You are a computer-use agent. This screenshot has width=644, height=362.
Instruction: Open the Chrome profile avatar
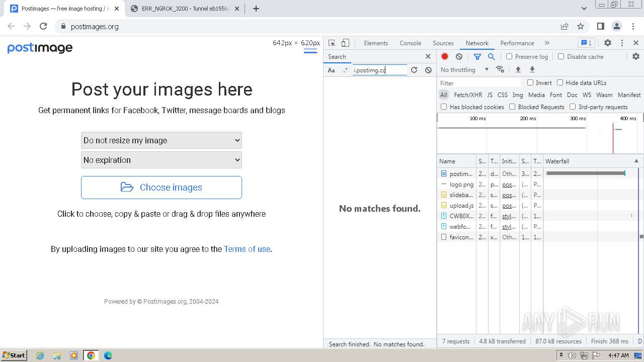(x=617, y=26)
